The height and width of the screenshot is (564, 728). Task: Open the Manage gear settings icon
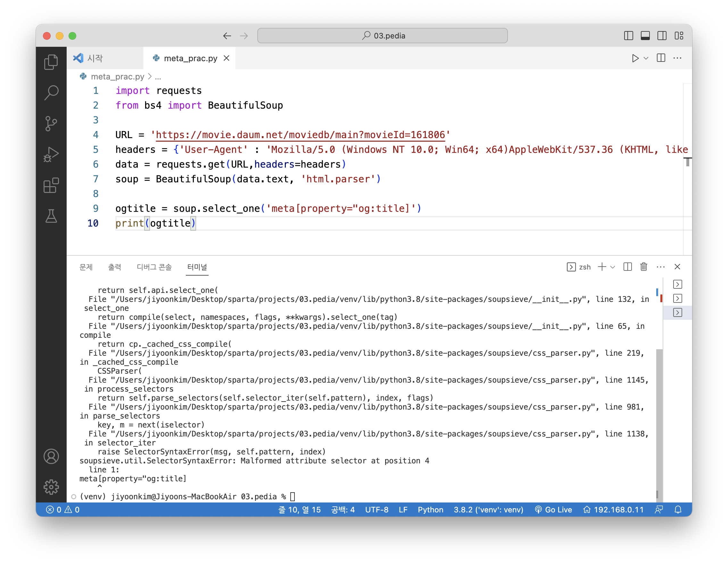pos(51,487)
